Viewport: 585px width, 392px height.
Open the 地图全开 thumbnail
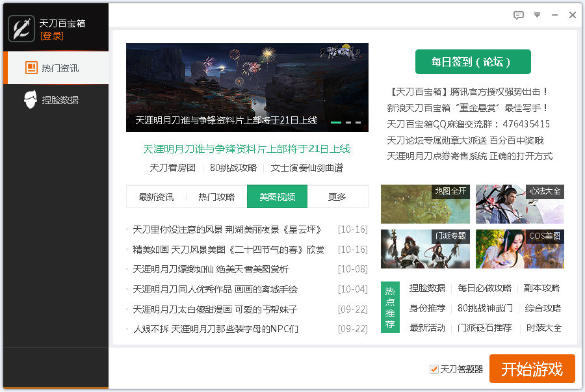(x=425, y=204)
